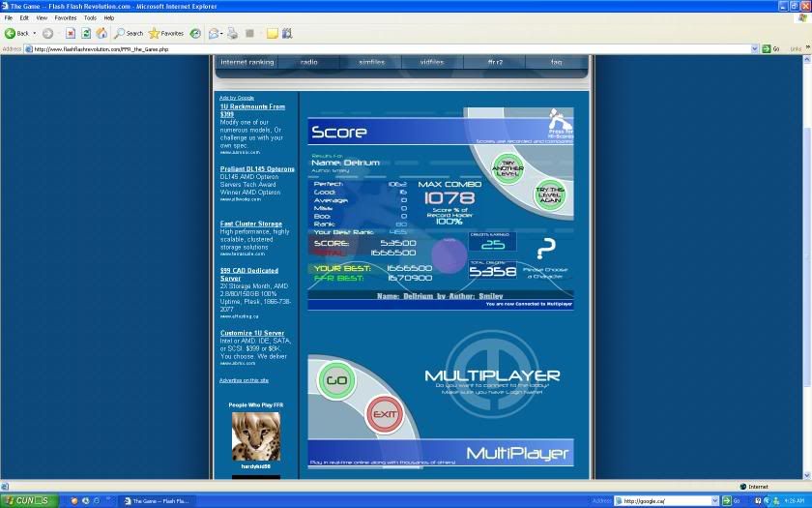Screen dimensions: 812x508
Task: Click the Back arrow in IE toolbar
Action: point(12,33)
